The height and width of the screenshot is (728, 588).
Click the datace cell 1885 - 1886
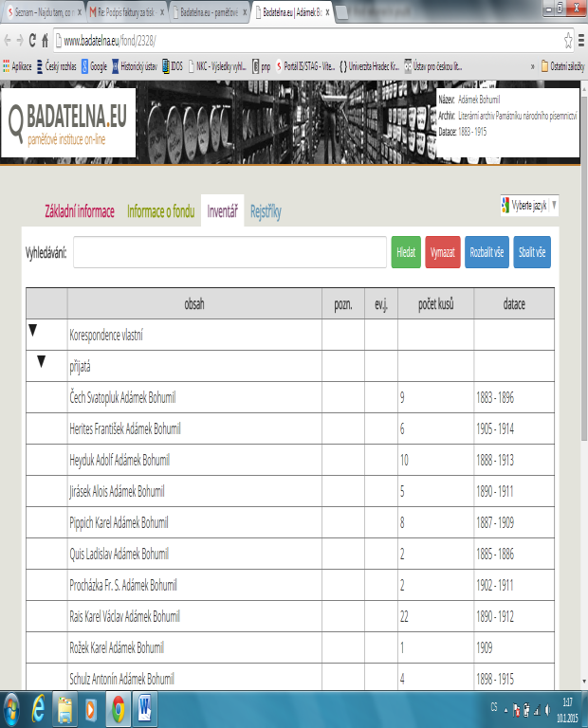[514, 554]
